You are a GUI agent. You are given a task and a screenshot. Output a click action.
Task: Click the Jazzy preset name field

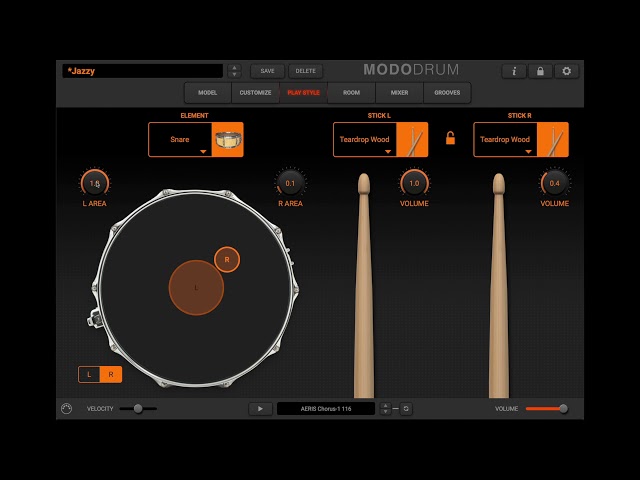click(142, 71)
